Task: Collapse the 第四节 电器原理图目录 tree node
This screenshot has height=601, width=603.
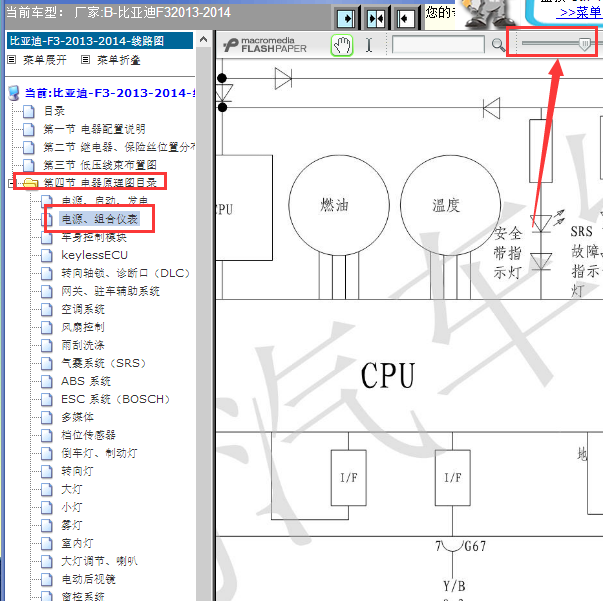Action: coord(11,183)
